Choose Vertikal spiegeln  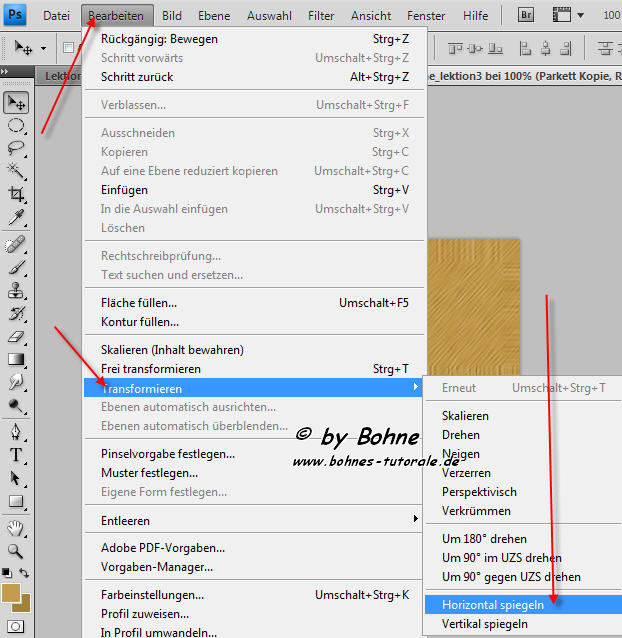[523, 624]
